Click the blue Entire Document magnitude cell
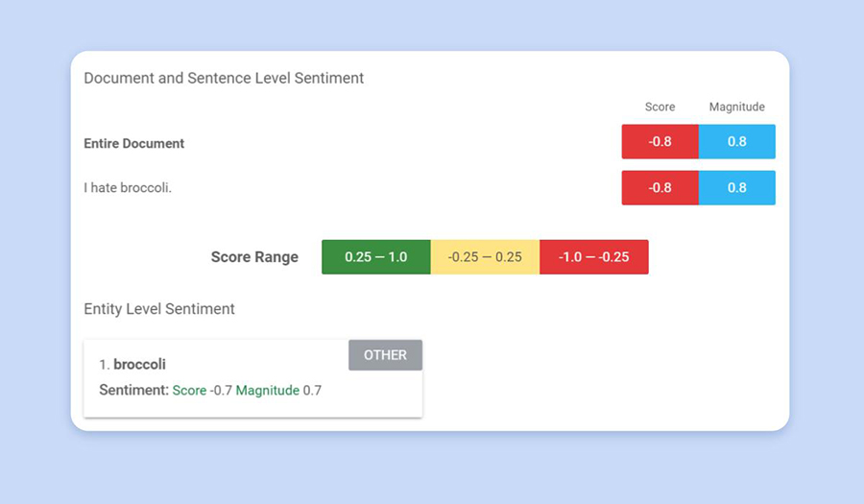The width and height of the screenshot is (864, 504). [736, 142]
